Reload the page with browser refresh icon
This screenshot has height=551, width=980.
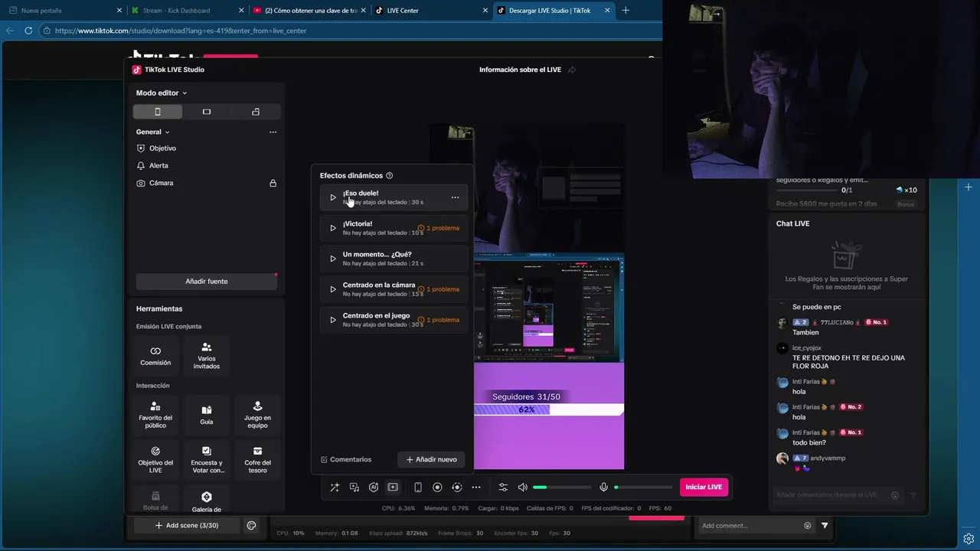coord(28,31)
